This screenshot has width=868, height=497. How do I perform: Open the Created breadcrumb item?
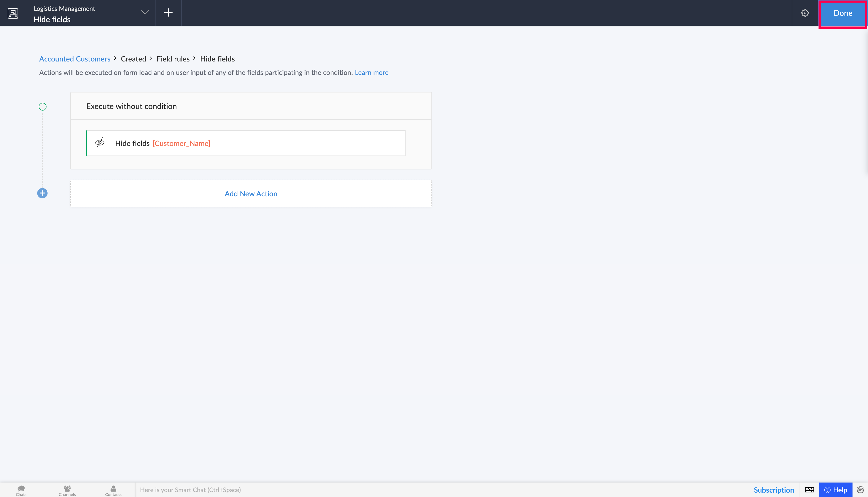click(x=134, y=59)
